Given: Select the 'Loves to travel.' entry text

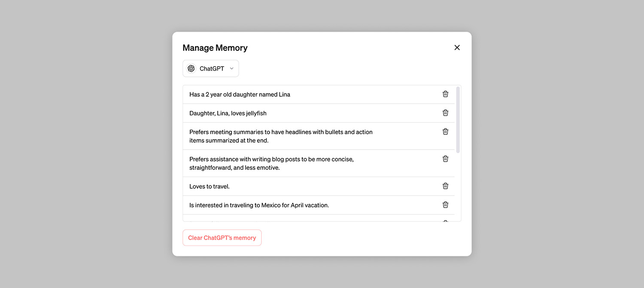Looking at the screenshot, I should (210, 187).
